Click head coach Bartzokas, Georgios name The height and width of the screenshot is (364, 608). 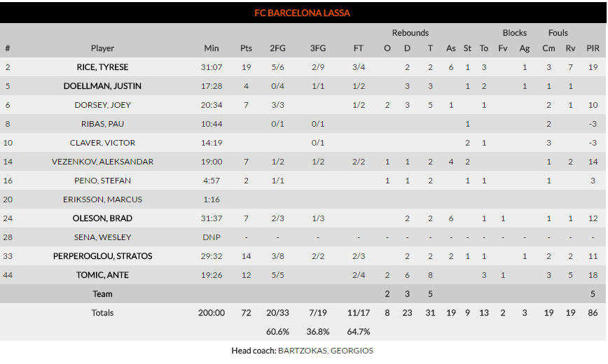326,351
